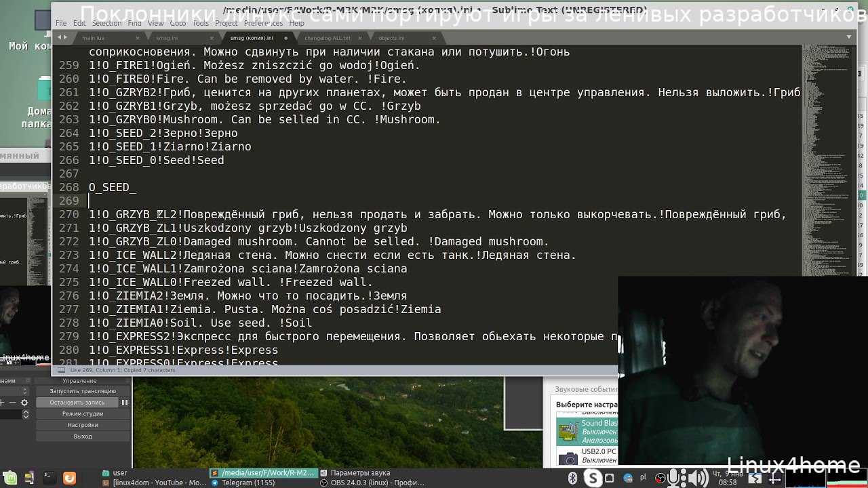Click OBS Запустить трансляцию button
This screenshot has width=868, height=488.
[x=83, y=391]
